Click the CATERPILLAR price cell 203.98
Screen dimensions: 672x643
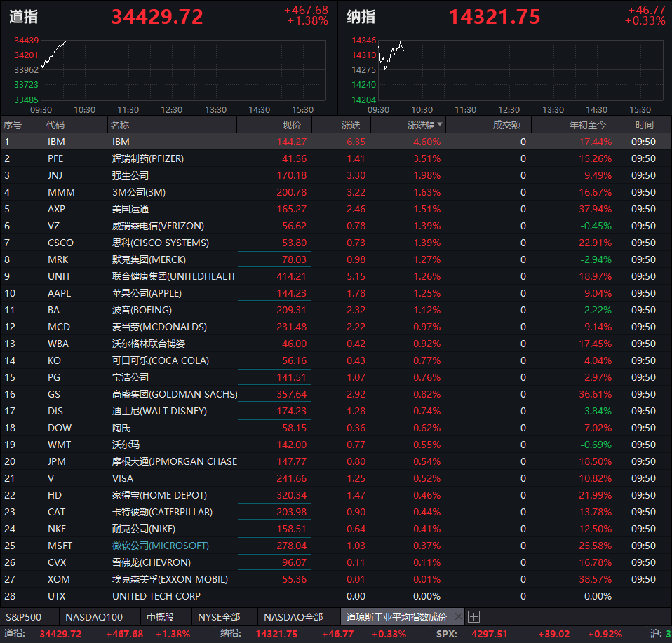[x=274, y=511]
